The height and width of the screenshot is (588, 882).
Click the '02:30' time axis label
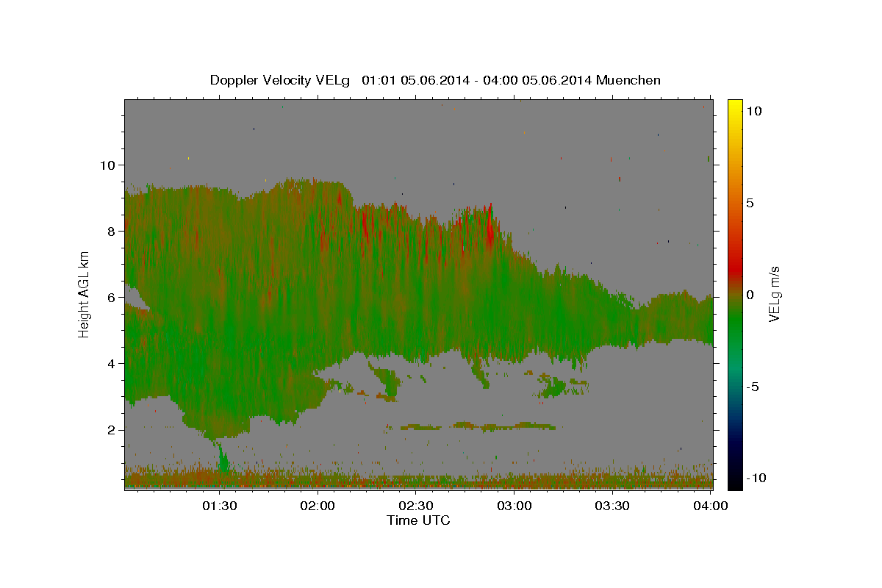click(416, 506)
